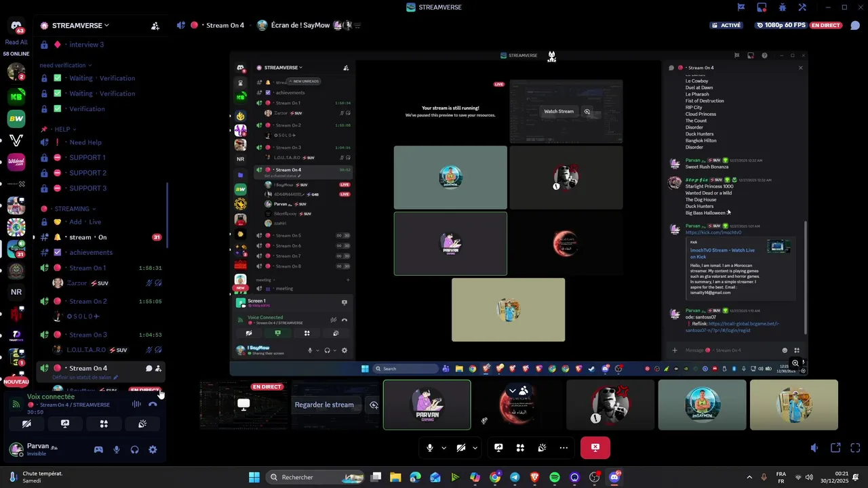Open the activities launcher in voice panel

click(x=104, y=424)
